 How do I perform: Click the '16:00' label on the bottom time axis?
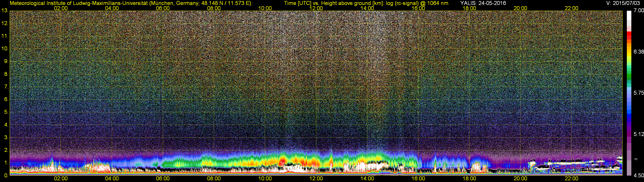tap(418, 179)
